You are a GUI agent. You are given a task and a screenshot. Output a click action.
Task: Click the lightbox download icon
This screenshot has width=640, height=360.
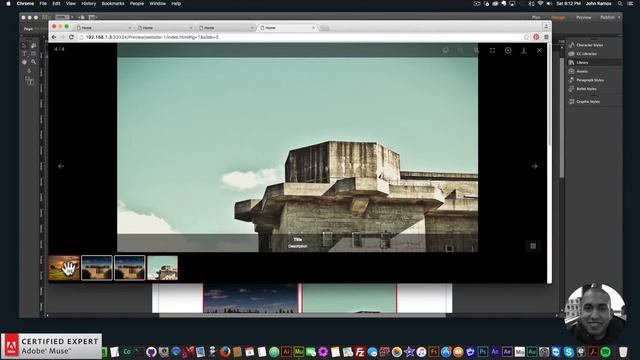524,50
